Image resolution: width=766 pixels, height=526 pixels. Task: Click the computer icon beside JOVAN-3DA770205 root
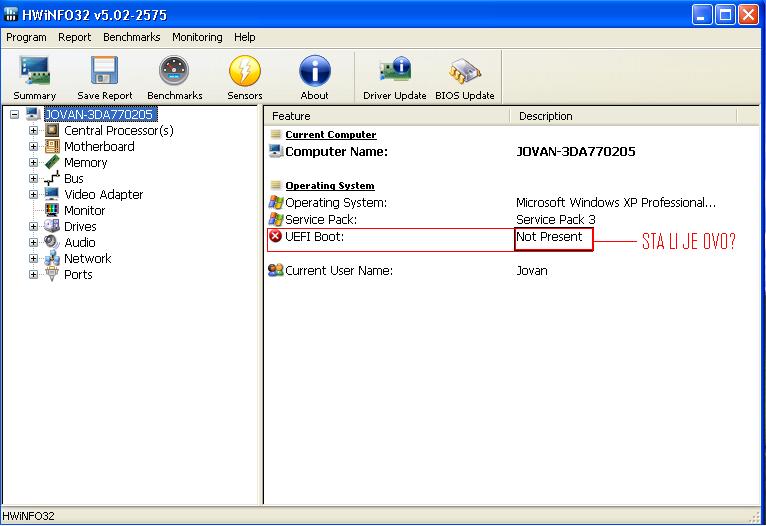(33, 114)
